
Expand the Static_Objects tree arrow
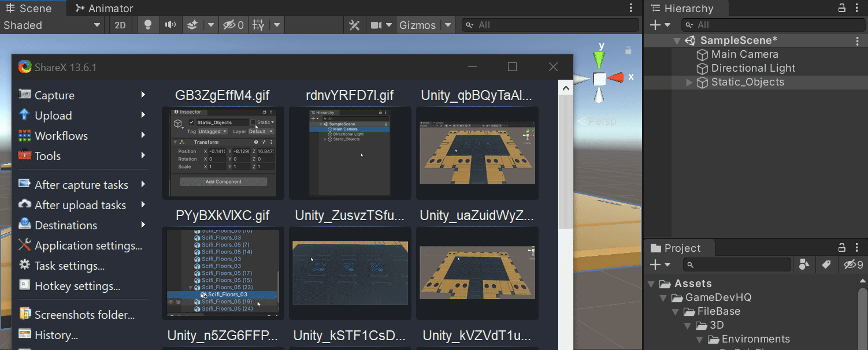click(x=689, y=82)
